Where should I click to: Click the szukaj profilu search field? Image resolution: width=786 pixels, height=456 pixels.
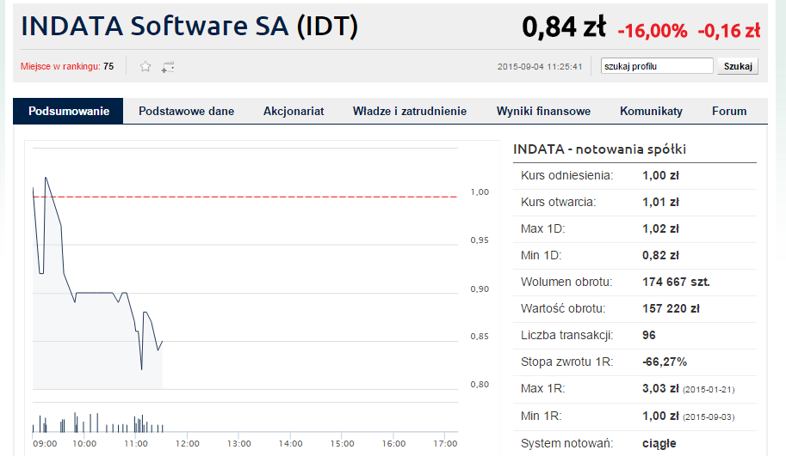656,67
